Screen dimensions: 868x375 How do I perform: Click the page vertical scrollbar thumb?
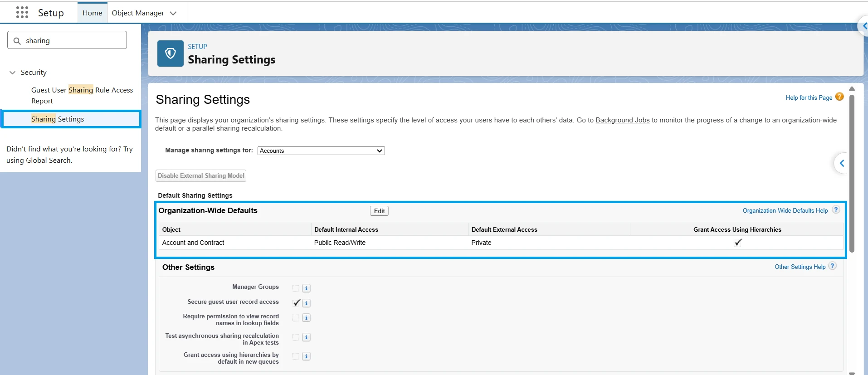[852, 173]
